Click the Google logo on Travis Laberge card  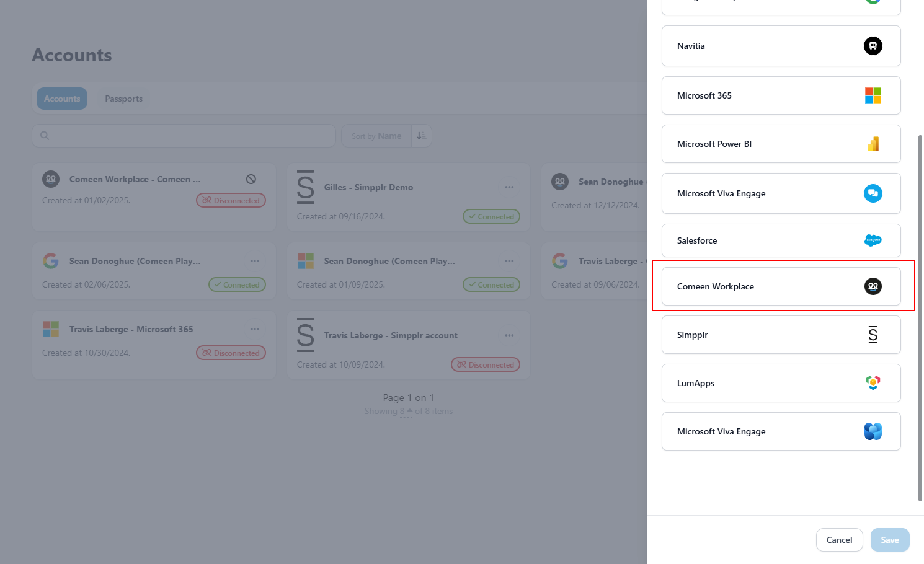pos(560,261)
